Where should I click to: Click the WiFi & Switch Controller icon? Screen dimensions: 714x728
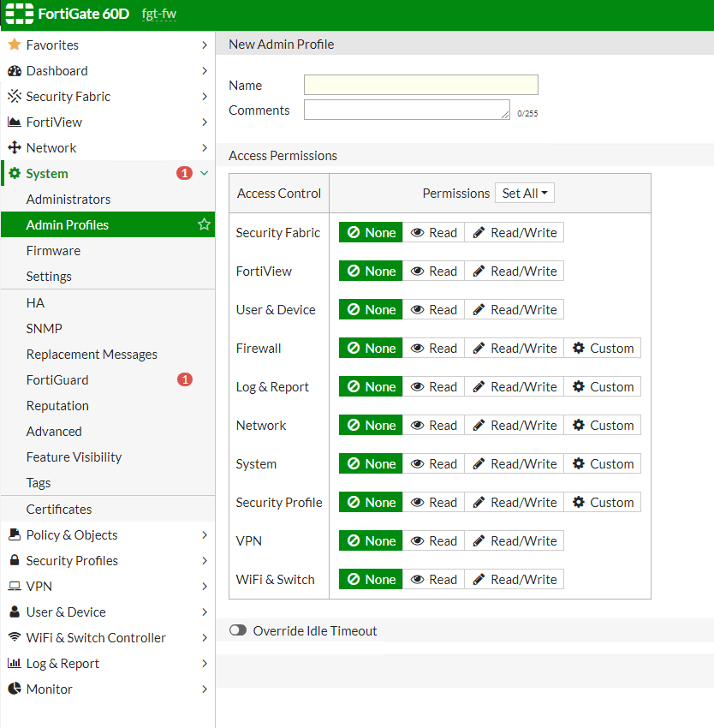pos(14,637)
